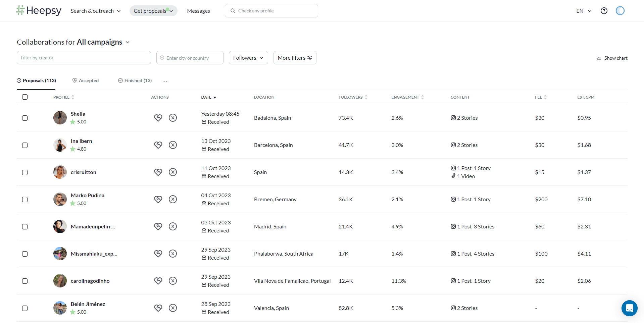644x323 pixels.
Task: Switch to the Finished (13) tab
Action: click(x=135, y=80)
